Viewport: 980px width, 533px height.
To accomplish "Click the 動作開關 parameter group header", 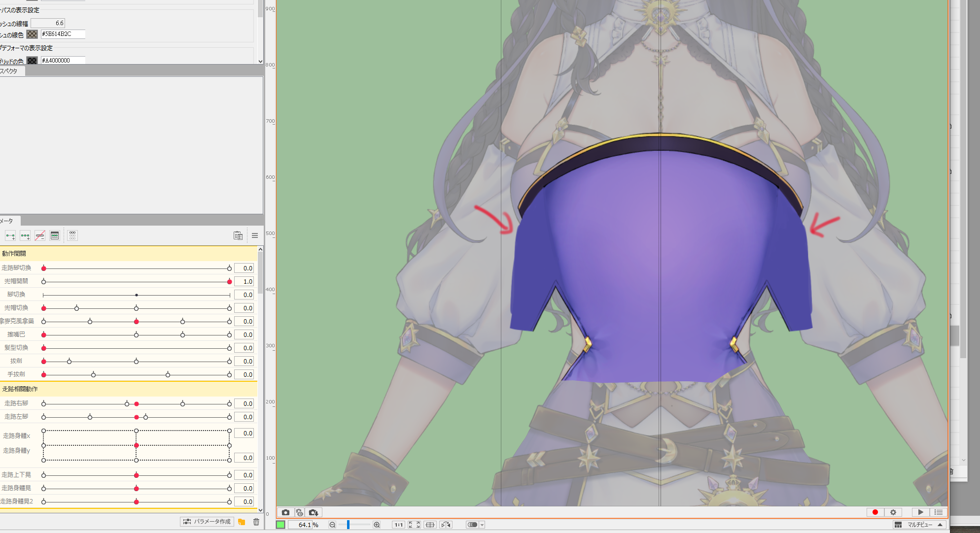I will 128,254.
